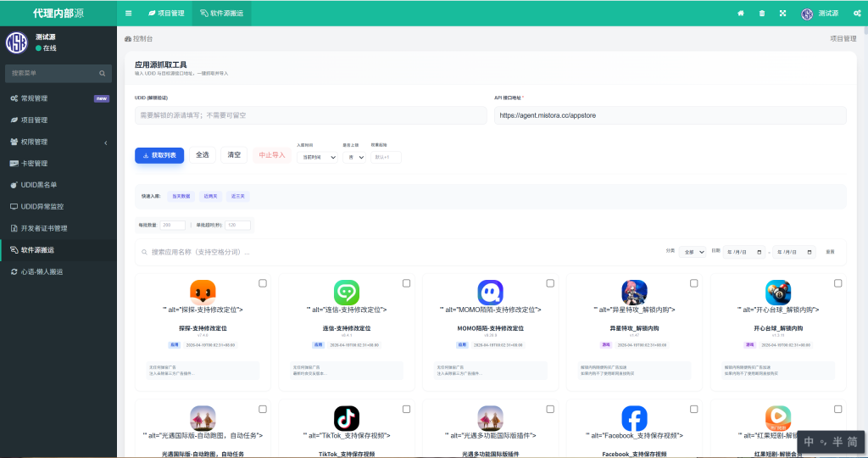Click the 重置 filter reset button
Screen dimensions: 868x458
(x=831, y=252)
